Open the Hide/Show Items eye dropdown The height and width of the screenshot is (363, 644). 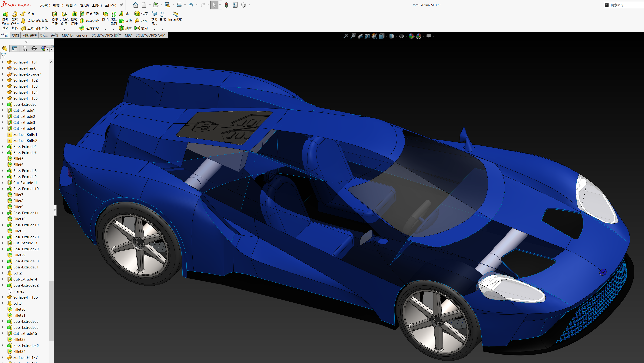[x=406, y=36]
